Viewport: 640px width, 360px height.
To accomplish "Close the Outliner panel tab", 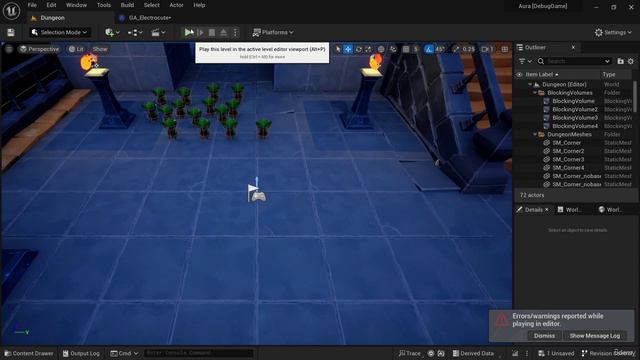I will coord(573,48).
